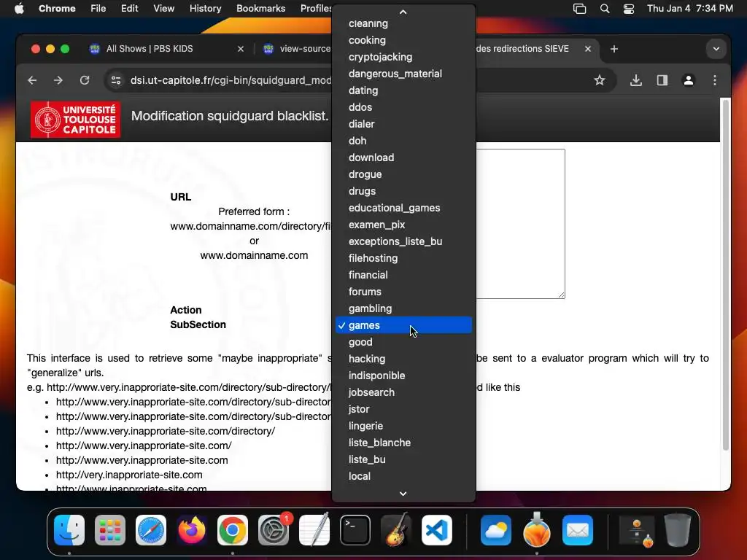Open site information icon in address bar
This screenshot has height=560, width=747.
116,80
